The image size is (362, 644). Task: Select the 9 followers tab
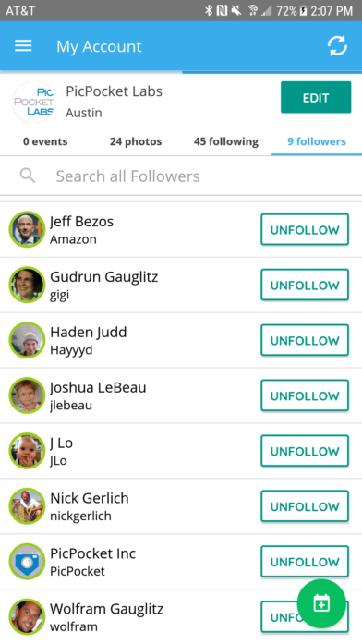[317, 141]
